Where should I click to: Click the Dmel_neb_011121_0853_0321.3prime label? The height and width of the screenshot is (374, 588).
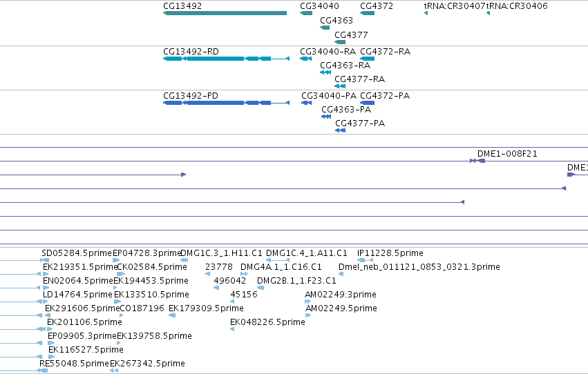pos(419,267)
